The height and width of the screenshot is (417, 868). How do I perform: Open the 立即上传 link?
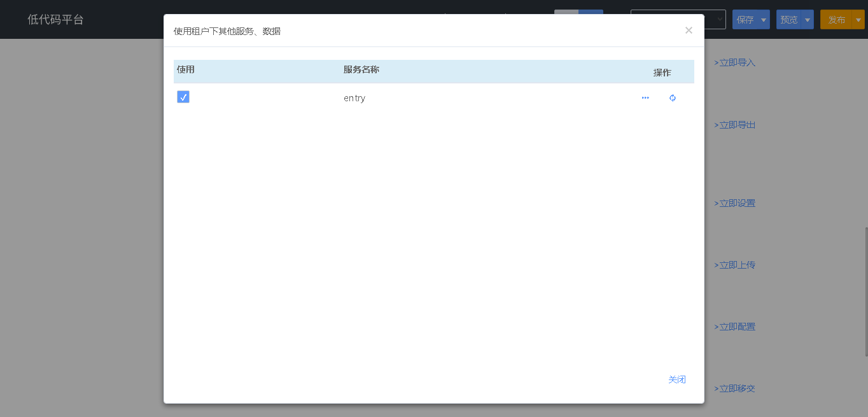click(x=735, y=265)
